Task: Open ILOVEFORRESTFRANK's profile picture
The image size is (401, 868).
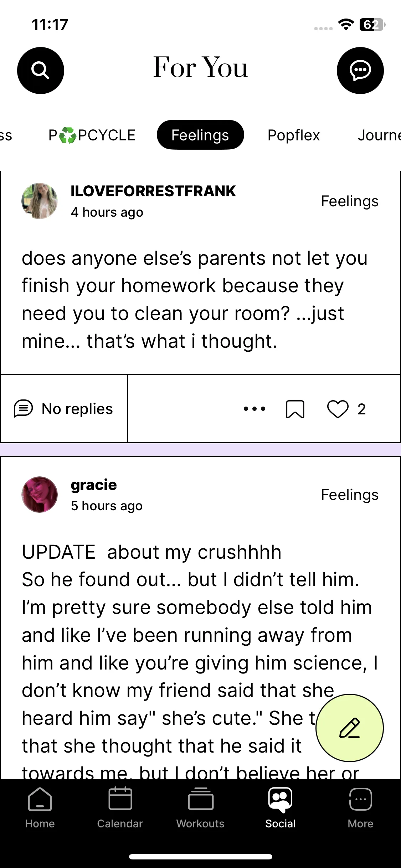Action: (40, 201)
